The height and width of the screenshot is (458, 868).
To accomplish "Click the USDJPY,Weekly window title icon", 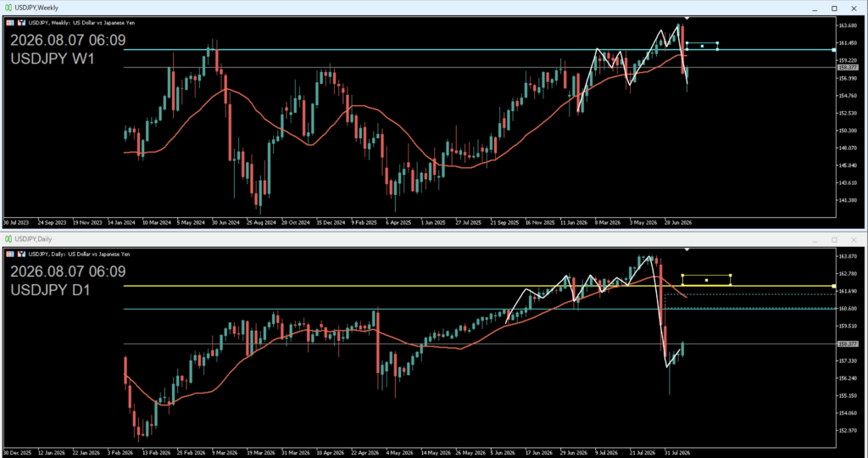I will [x=8, y=8].
